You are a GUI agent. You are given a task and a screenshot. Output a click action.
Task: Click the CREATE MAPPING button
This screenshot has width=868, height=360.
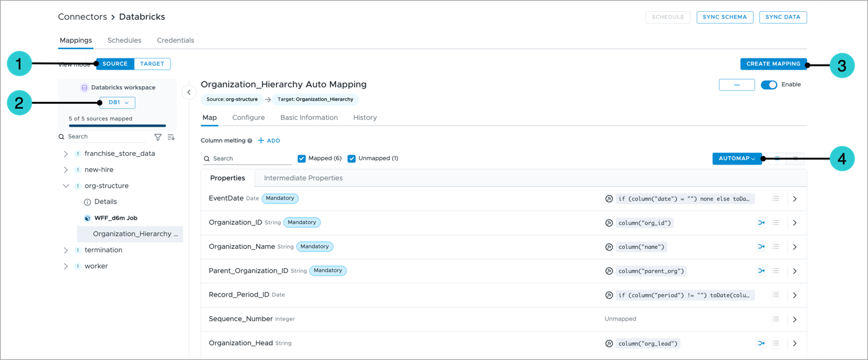click(x=773, y=64)
